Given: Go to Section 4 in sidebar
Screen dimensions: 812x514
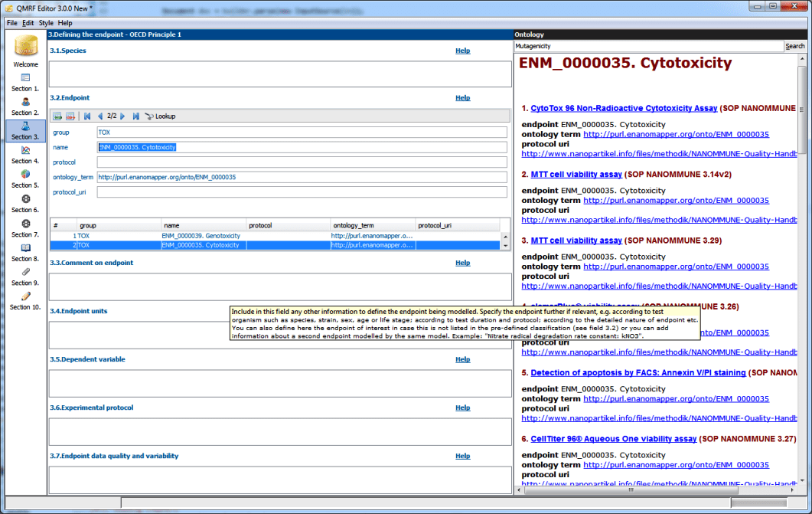Looking at the screenshot, I should click(x=25, y=156).
